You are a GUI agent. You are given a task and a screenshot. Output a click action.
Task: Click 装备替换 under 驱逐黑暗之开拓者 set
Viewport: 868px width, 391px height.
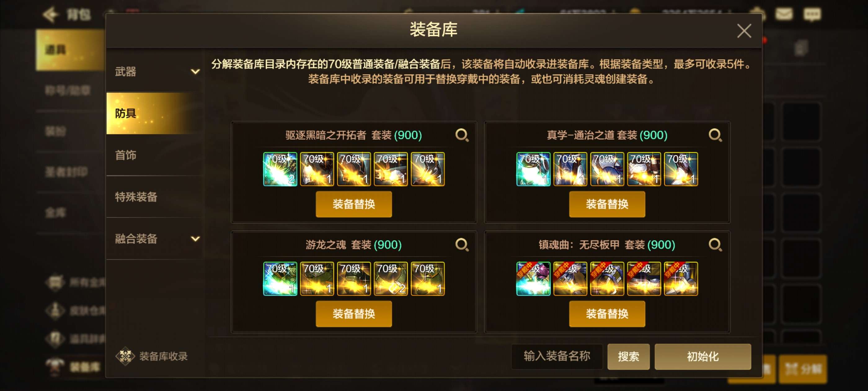[x=354, y=204]
